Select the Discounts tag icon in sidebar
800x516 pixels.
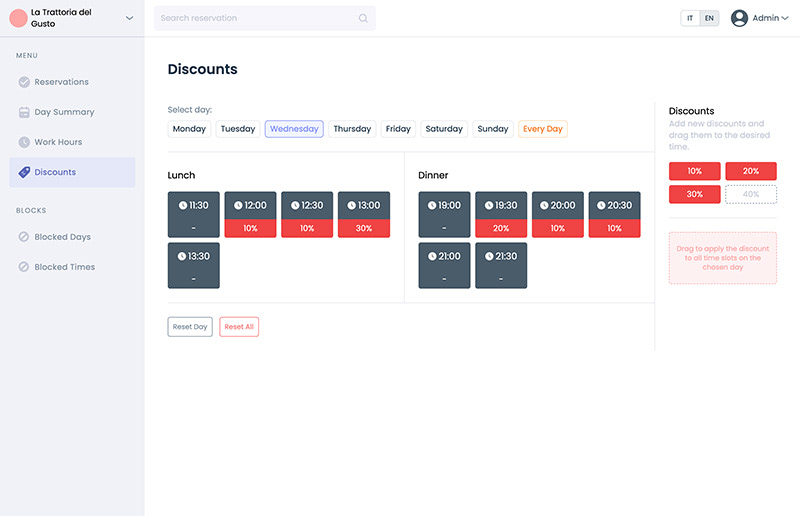24,173
